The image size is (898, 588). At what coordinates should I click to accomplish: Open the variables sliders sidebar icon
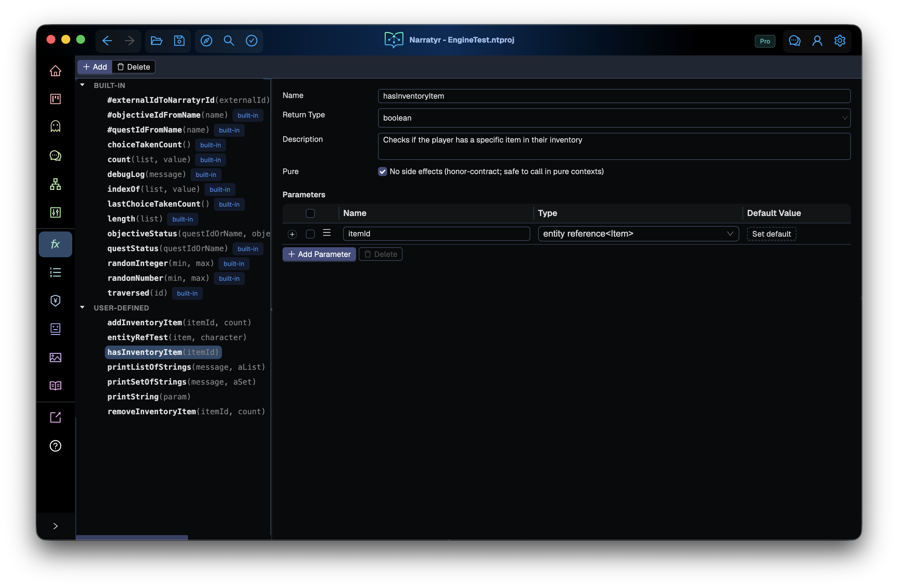(x=55, y=212)
